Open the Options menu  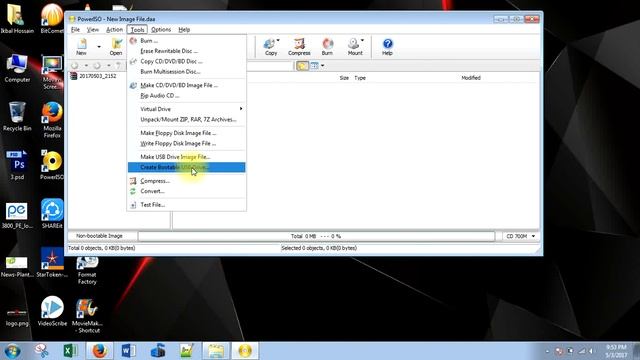tap(161, 29)
